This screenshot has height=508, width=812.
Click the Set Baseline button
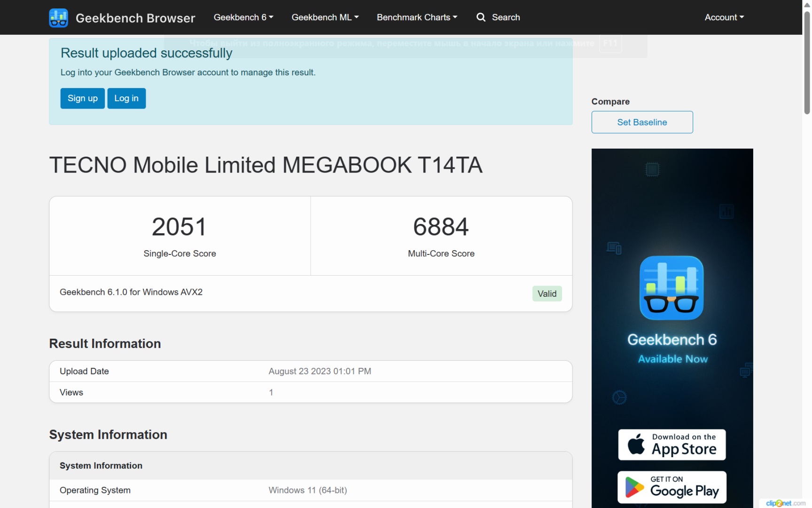(642, 122)
